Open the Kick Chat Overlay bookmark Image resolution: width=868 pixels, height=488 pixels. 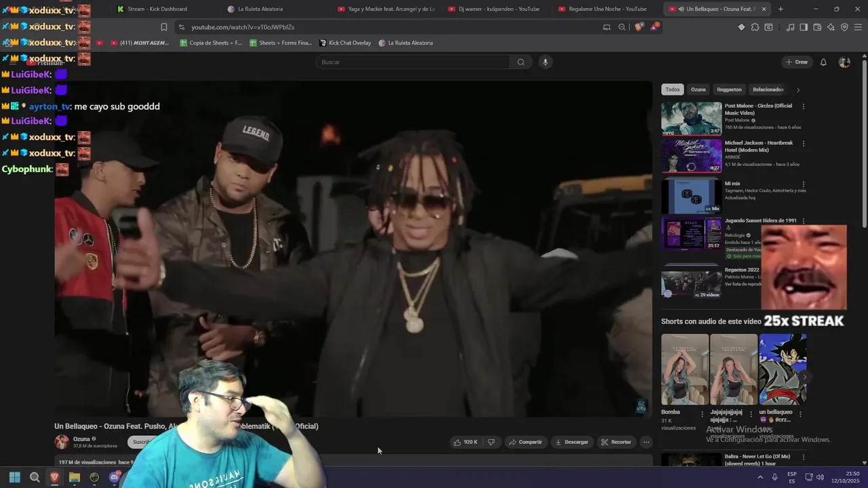pos(345,43)
